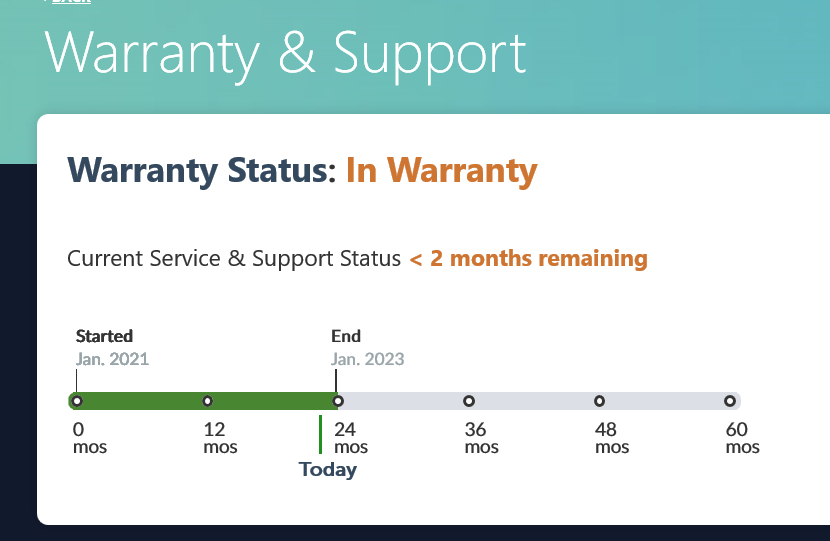830x541 pixels.
Task: Click the 48 months timeline dot
Action: (599, 401)
